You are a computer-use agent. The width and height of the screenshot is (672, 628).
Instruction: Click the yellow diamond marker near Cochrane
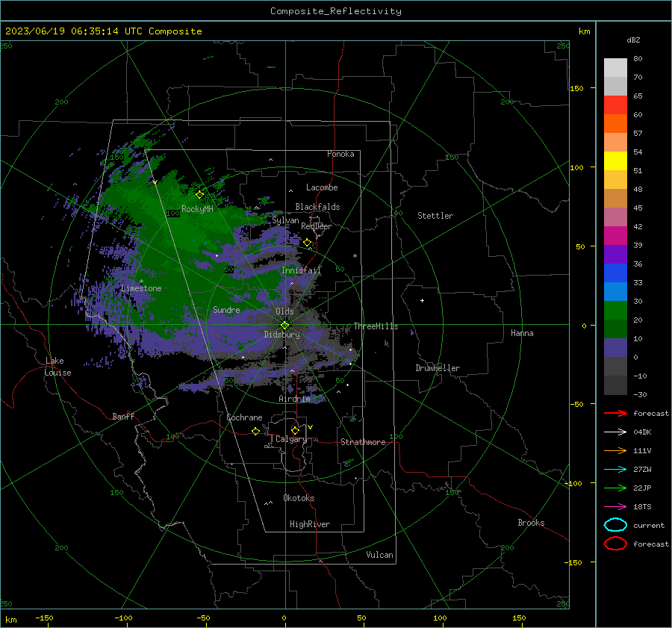point(256,432)
